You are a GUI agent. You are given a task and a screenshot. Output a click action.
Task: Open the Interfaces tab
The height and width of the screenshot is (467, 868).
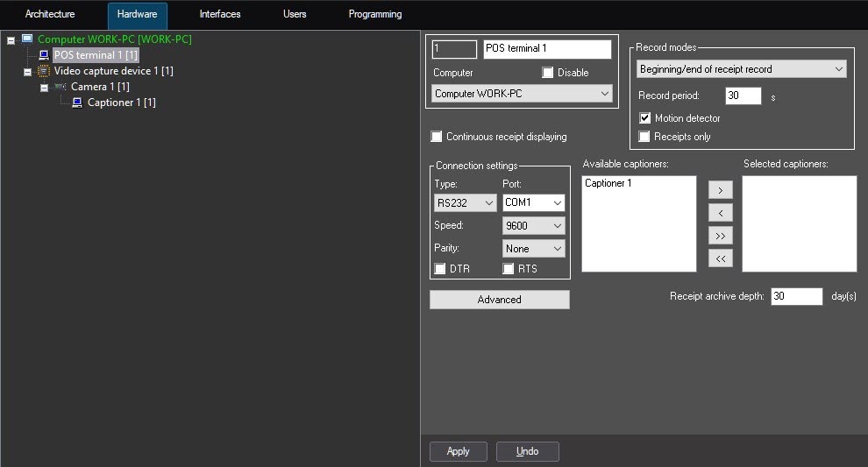pos(220,14)
